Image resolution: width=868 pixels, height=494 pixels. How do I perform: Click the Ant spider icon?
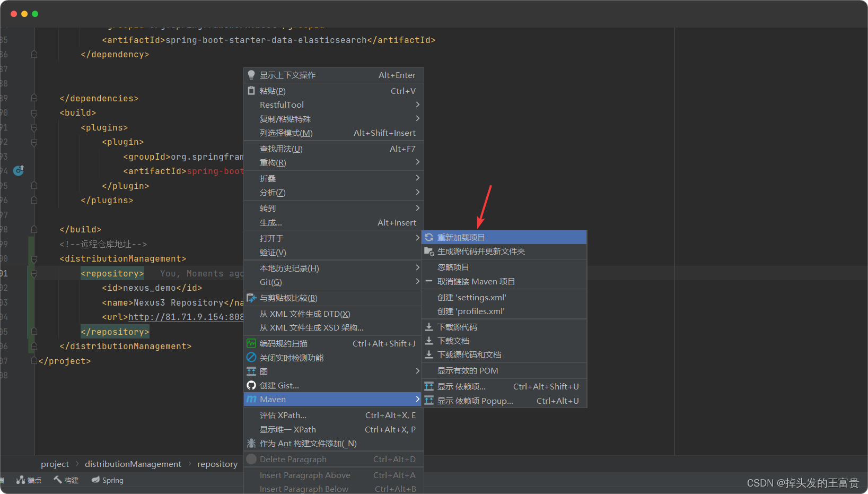pyautogui.click(x=251, y=443)
